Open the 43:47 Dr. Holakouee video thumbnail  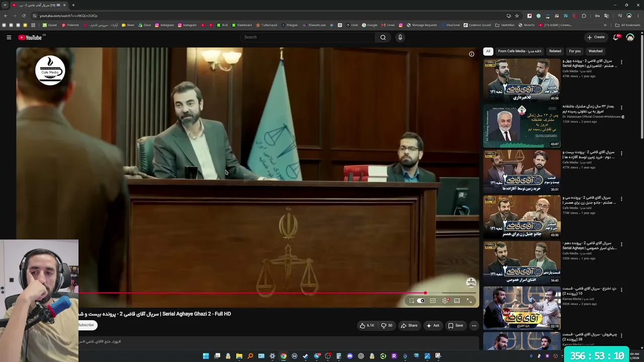(522, 126)
